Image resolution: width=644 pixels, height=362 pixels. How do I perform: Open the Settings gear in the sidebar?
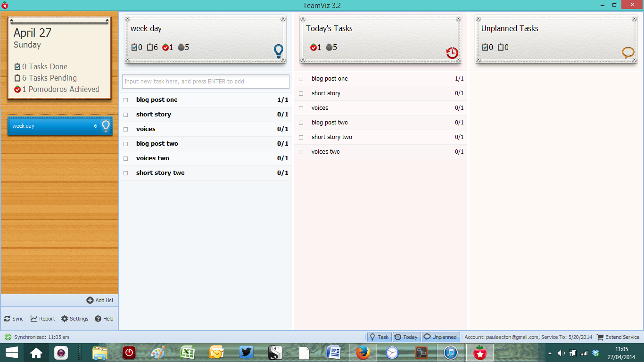point(65,319)
